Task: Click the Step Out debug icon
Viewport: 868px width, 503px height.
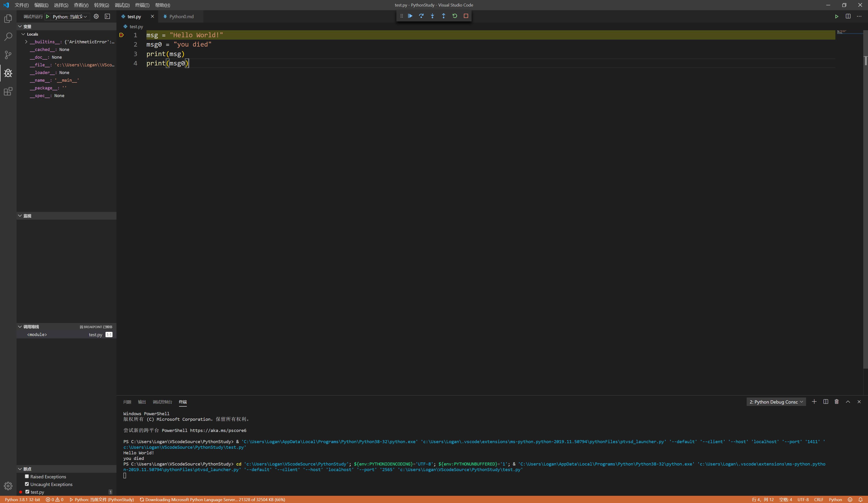Action: 443,16
